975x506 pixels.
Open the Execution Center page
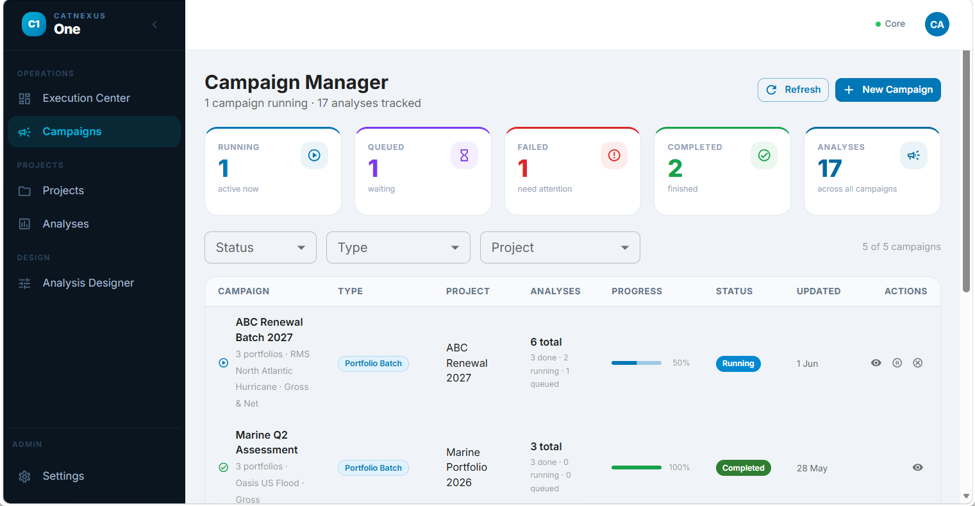(95, 98)
